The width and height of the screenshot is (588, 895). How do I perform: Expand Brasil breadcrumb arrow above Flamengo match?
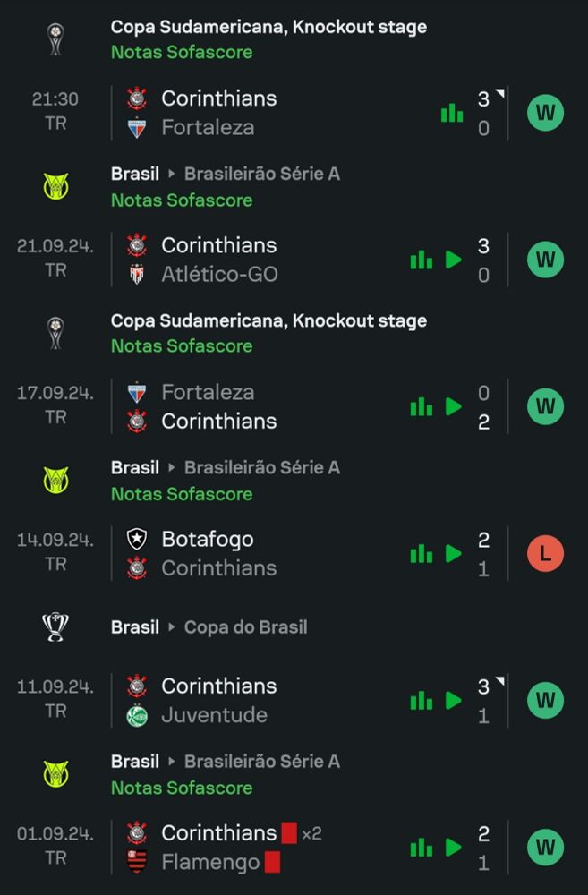(x=172, y=762)
